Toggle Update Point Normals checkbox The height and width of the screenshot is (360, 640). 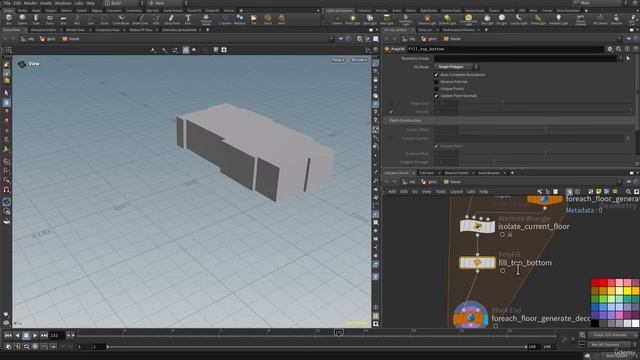pos(436,96)
